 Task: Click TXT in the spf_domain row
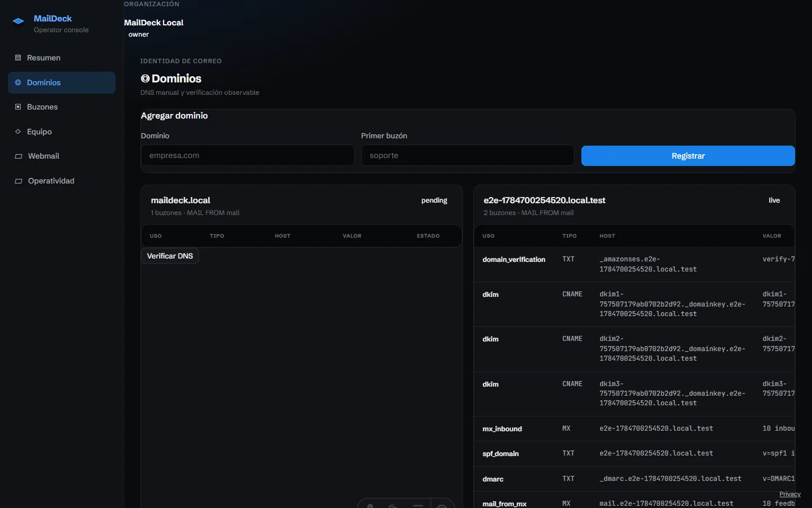tap(568, 453)
